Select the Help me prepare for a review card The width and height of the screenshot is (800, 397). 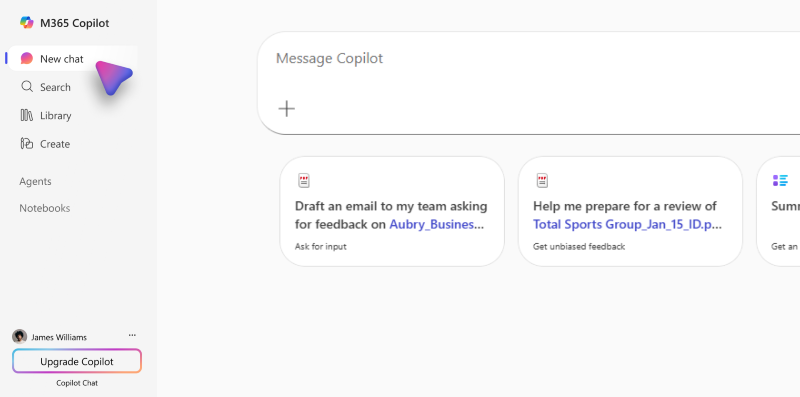coord(630,211)
